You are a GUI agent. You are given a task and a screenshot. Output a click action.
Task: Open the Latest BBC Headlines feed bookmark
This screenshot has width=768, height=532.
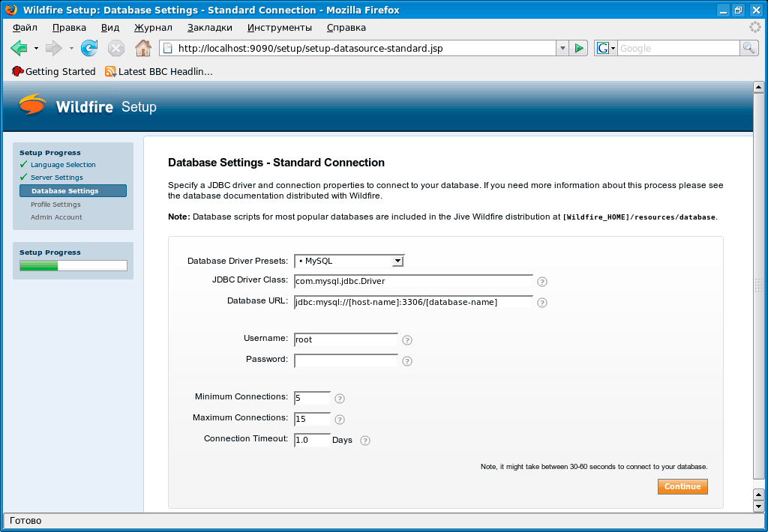[159, 71]
